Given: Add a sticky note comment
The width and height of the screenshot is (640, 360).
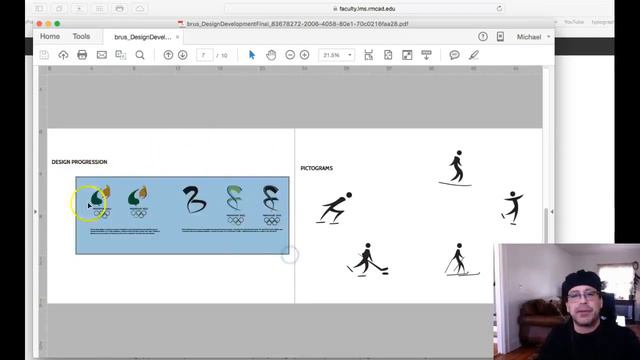Looking at the screenshot, I should [454, 55].
